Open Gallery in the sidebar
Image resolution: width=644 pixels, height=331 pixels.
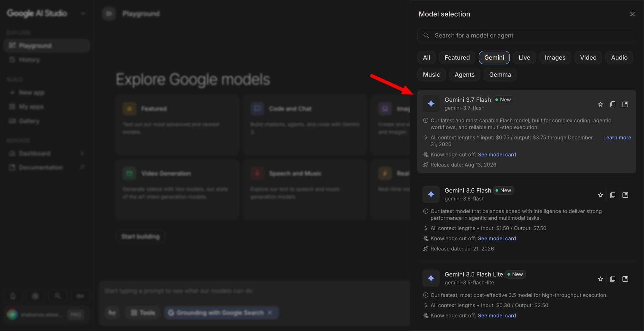click(x=47, y=121)
